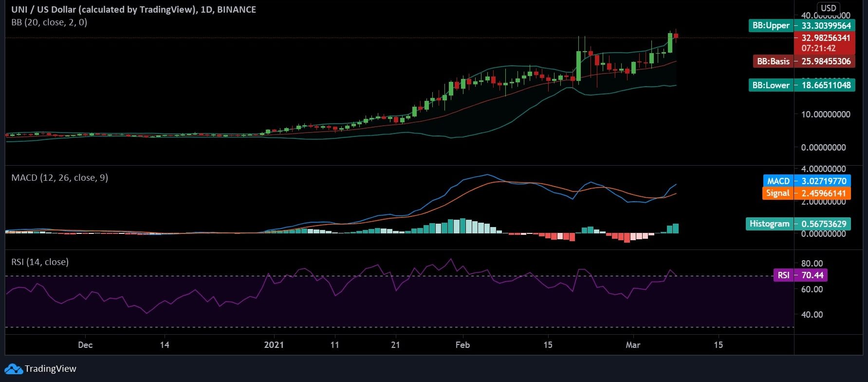Open MACD (12, 26, close, 9) indicator legend
This screenshot has width=868, height=382.
click(59, 177)
